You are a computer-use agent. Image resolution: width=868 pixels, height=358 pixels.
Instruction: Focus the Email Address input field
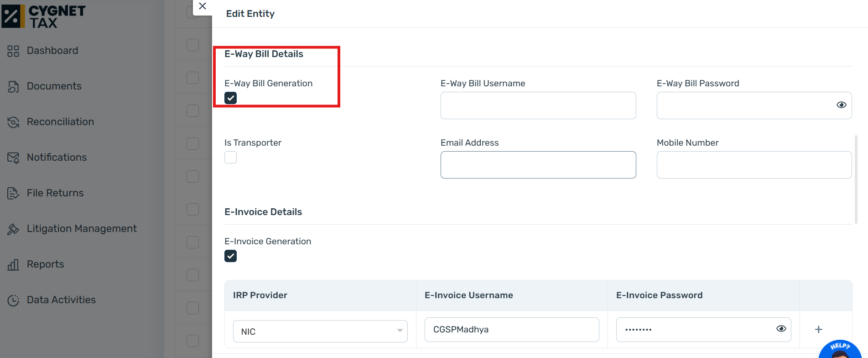(x=538, y=165)
